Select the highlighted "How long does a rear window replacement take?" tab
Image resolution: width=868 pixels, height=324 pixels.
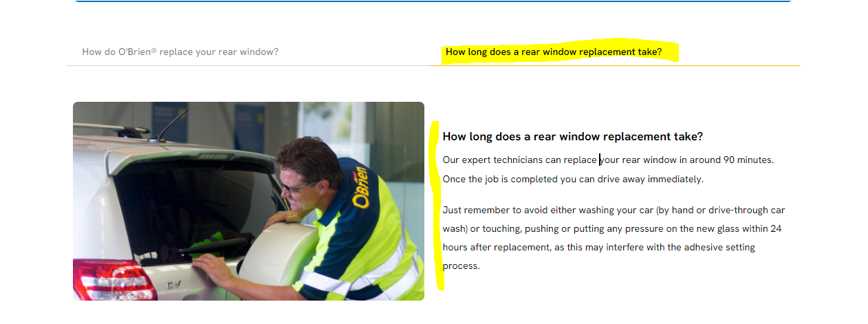coord(554,52)
